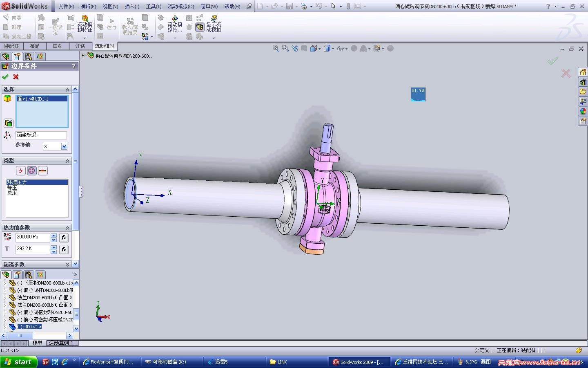Switch to 3.JPG - 画图 taskbar window

click(x=474, y=362)
